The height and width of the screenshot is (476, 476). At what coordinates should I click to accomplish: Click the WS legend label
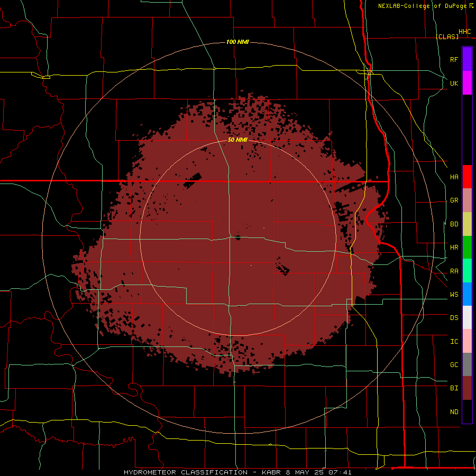(454, 295)
